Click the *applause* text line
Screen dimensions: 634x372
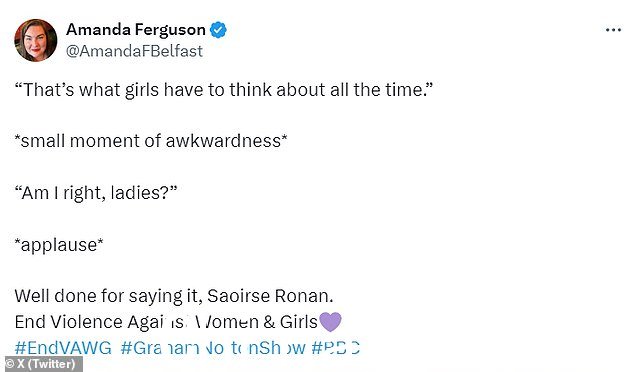click(x=59, y=245)
